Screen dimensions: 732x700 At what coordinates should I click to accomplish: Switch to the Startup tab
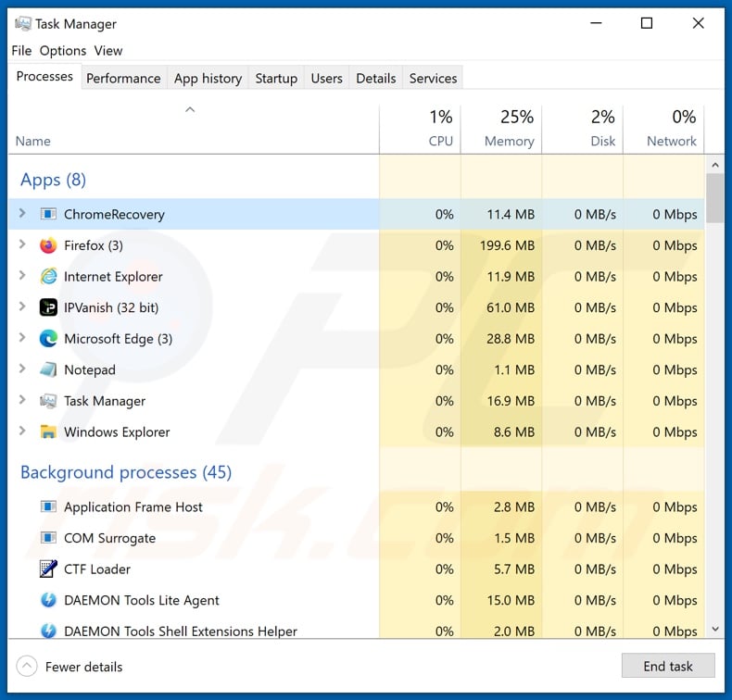(x=276, y=78)
